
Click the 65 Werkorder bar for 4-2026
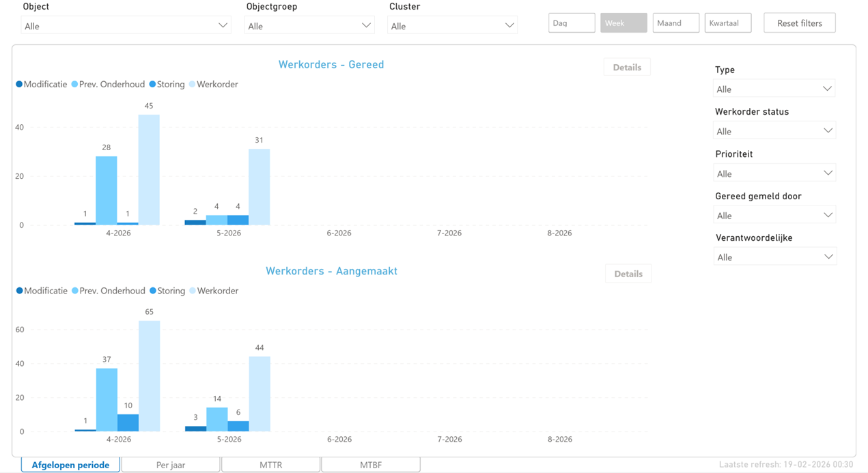pyautogui.click(x=150, y=376)
